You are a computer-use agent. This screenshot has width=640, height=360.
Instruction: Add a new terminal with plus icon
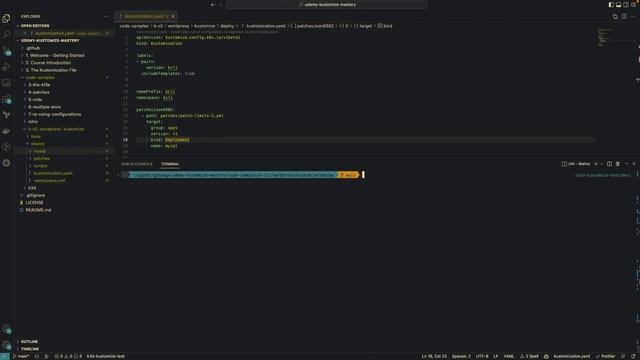[596, 164]
